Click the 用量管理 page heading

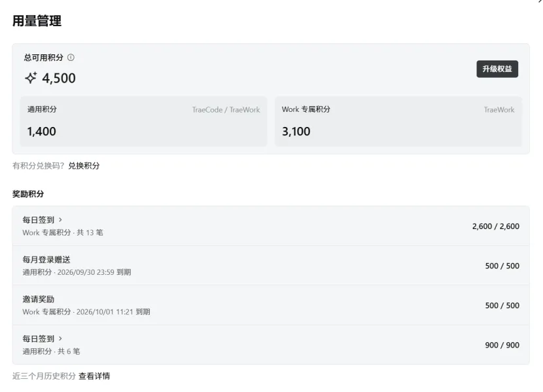[x=37, y=21]
